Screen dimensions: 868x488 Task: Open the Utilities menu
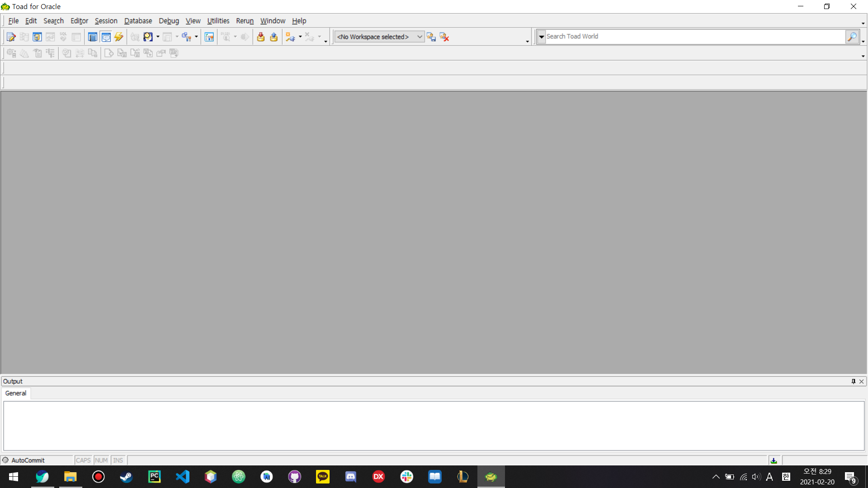218,21
